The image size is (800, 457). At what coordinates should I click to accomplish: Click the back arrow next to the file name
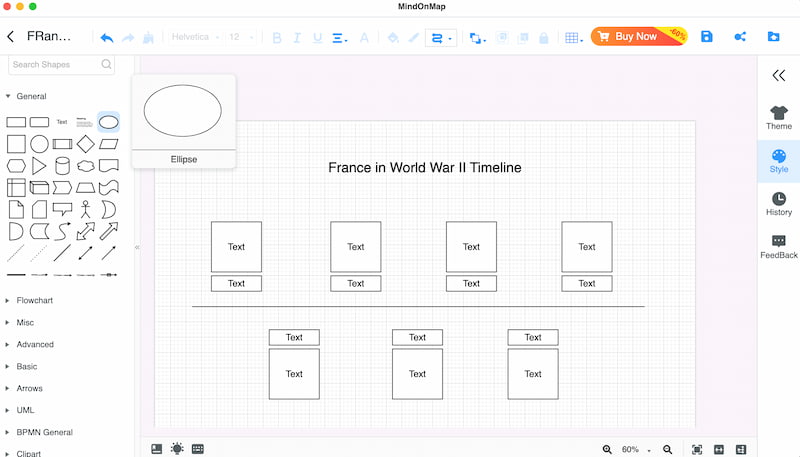[11, 36]
